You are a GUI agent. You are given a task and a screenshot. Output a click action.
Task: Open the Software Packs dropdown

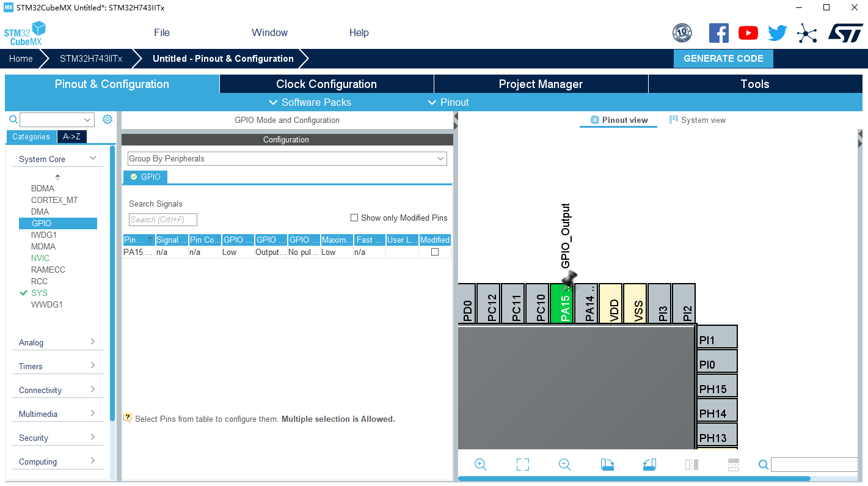click(310, 102)
